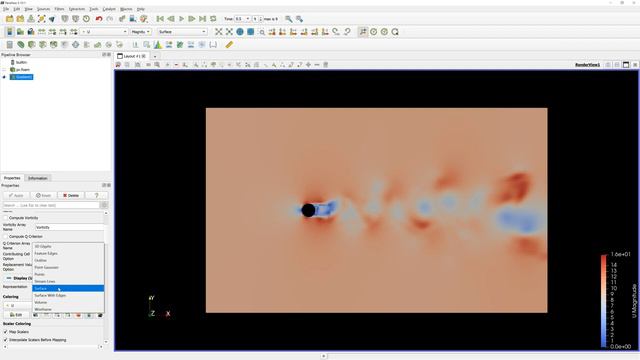This screenshot has width=640, height=360.
Task: Open the Help menu
Action: (140, 9)
